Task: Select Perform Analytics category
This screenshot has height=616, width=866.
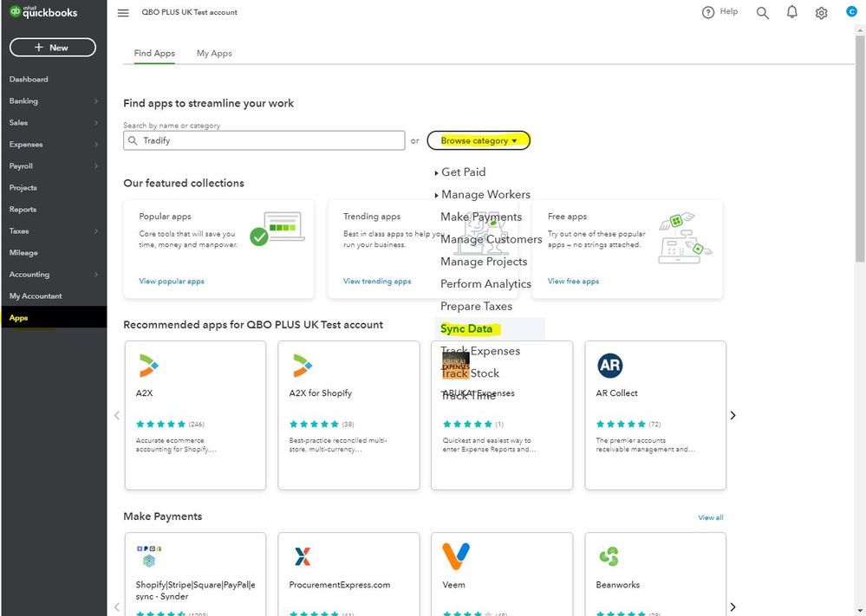Action: [x=485, y=284]
